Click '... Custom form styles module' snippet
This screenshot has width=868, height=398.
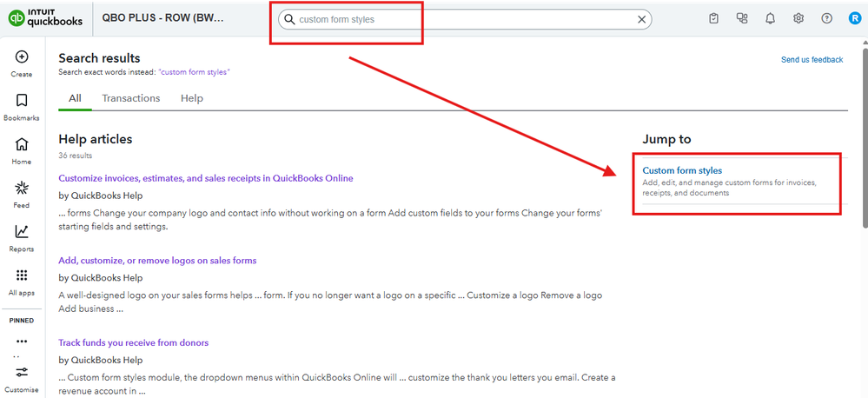pos(337,384)
